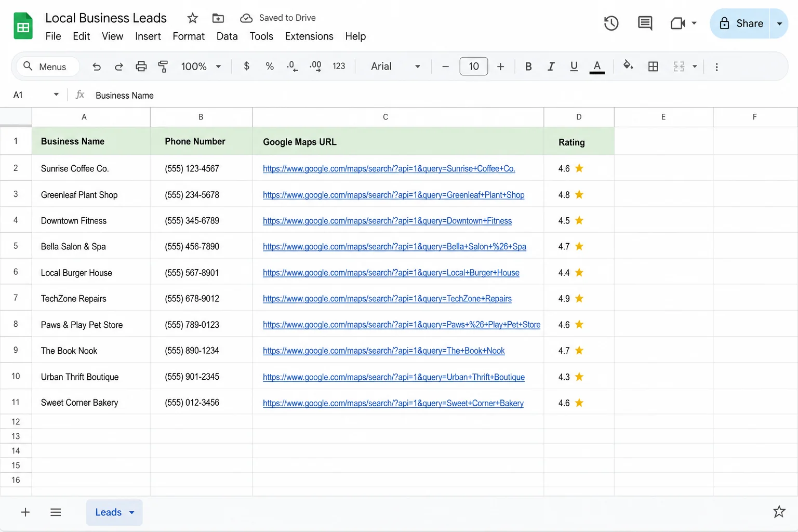Screen dimensions: 798x532
Task: Select the Leads sheet tab
Action: point(108,512)
